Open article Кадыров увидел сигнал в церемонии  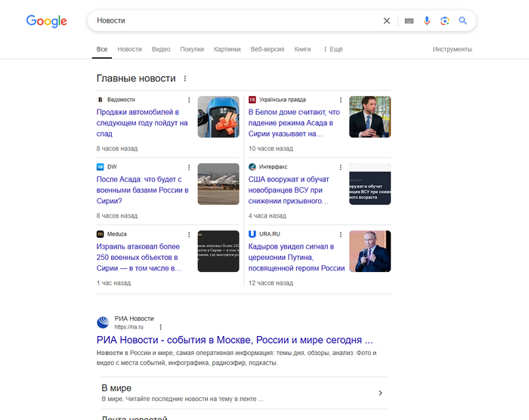click(296, 257)
